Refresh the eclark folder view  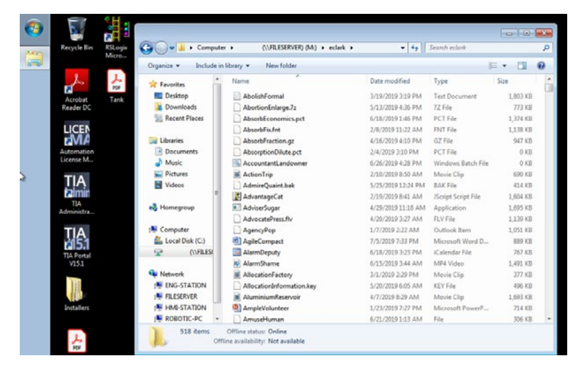pyautogui.click(x=415, y=47)
